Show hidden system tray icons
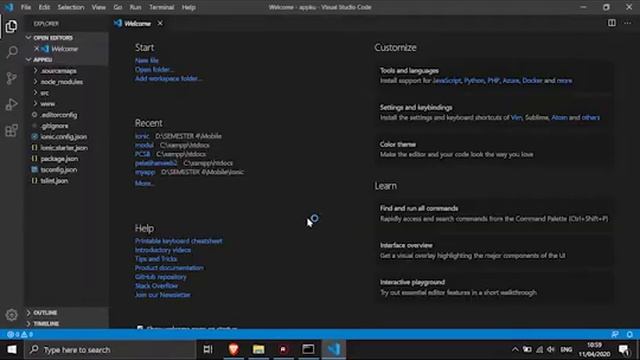The width and height of the screenshot is (640, 360). (515, 349)
